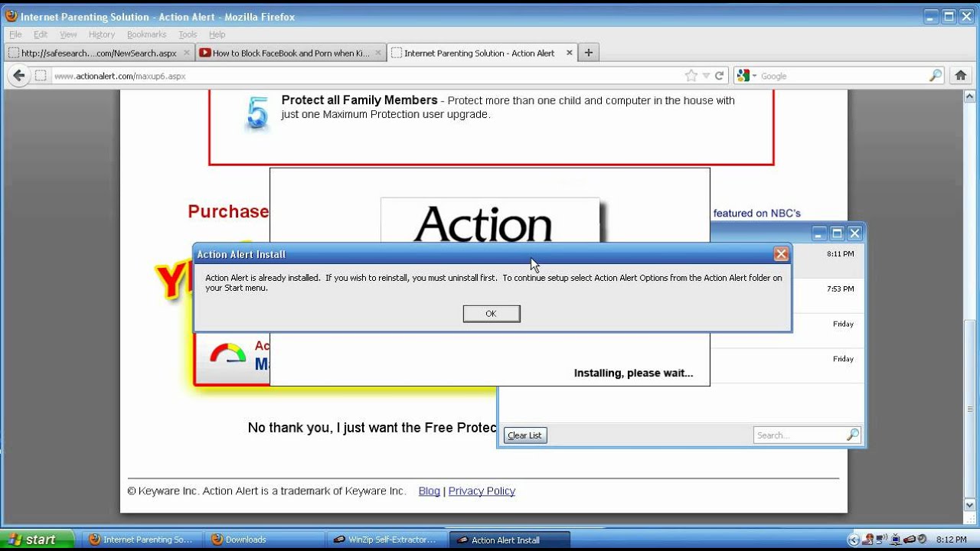
Task: Close the safesearch NewSearch.aspx tab
Action: (x=186, y=53)
